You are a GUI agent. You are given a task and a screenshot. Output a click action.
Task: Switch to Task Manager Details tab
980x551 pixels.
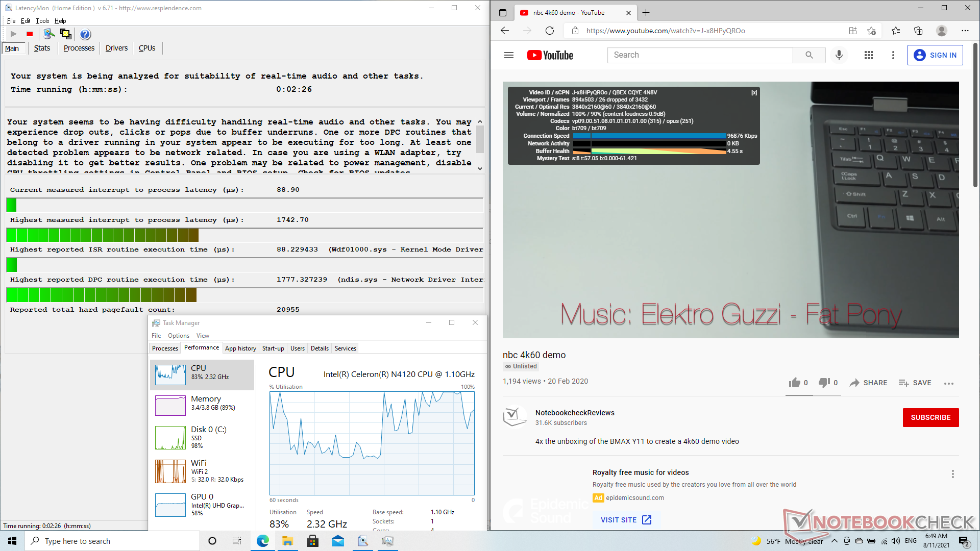(x=320, y=348)
